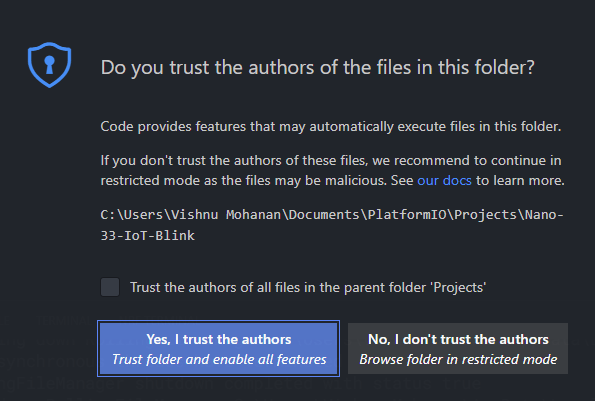Click the word 'Projects' in the checkbox label
Screen dimensions: 595x401
click(x=458, y=287)
